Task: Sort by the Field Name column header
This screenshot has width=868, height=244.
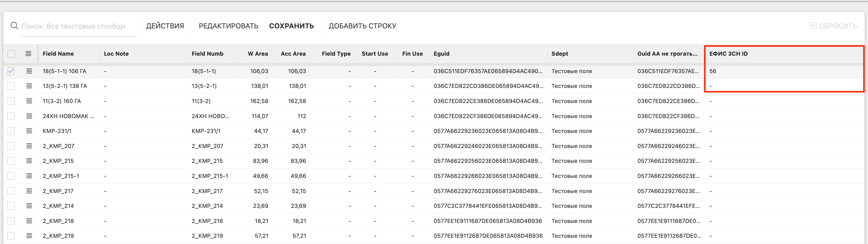Action: click(x=58, y=54)
